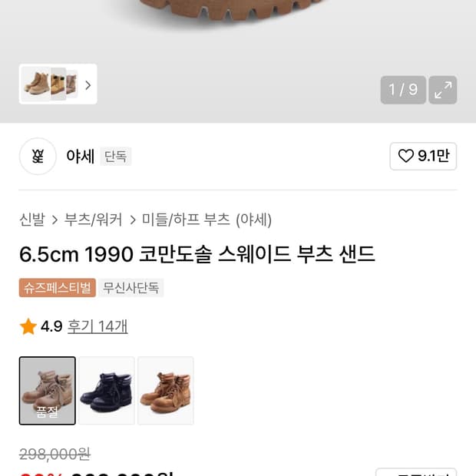Tap the 1 / 9 image counter
This screenshot has width=476, height=476.
pyautogui.click(x=402, y=90)
